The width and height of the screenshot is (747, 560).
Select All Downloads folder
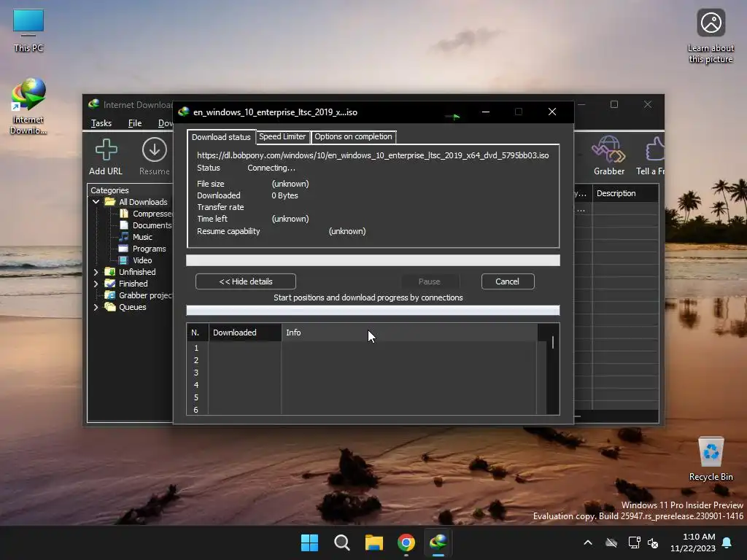[143, 202]
